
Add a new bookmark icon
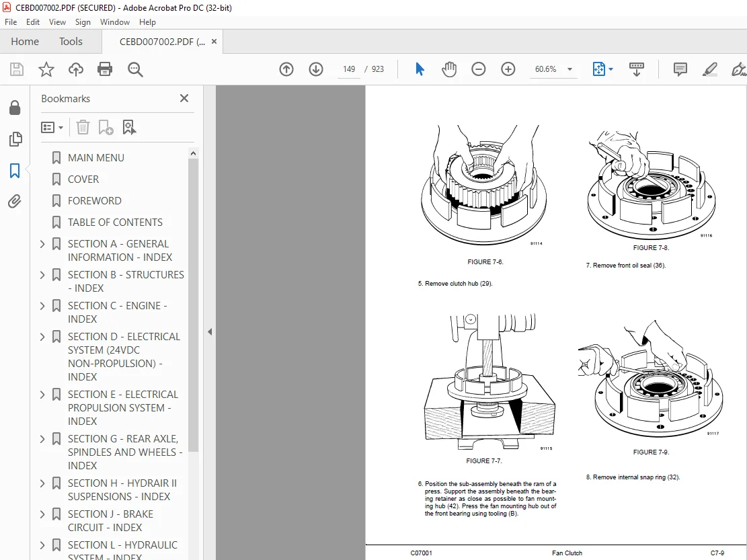(106, 127)
